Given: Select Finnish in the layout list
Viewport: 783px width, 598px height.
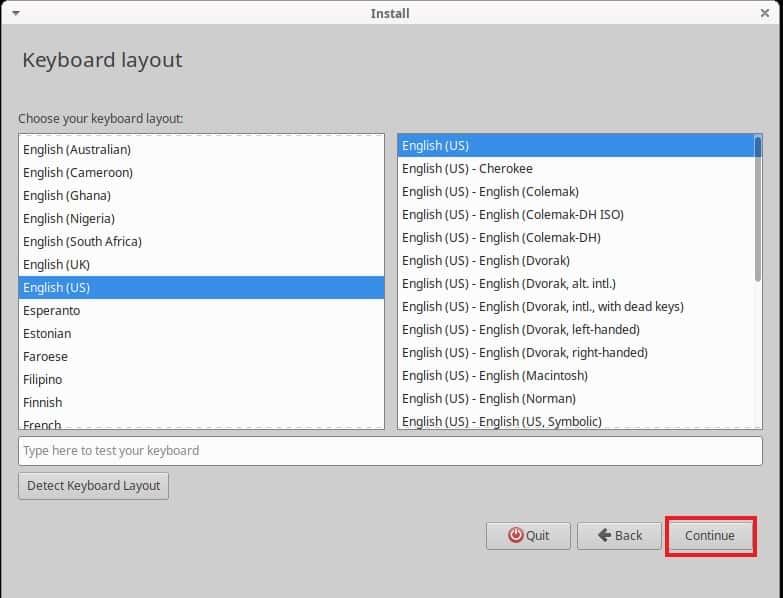Looking at the screenshot, I should pyautogui.click(x=201, y=402).
